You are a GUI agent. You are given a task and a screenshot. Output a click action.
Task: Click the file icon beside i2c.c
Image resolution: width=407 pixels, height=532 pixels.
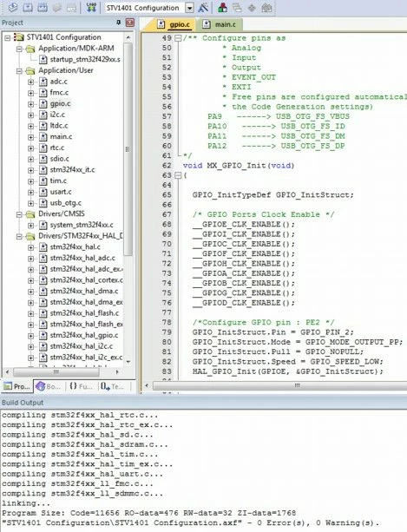[43, 115]
